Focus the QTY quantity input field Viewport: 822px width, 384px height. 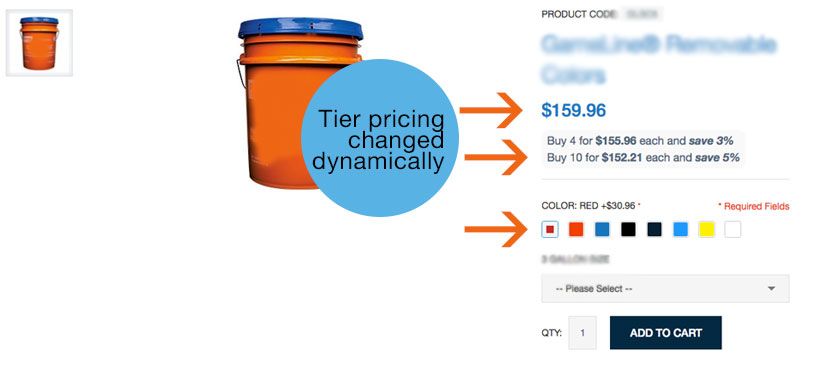pyautogui.click(x=582, y=333)
